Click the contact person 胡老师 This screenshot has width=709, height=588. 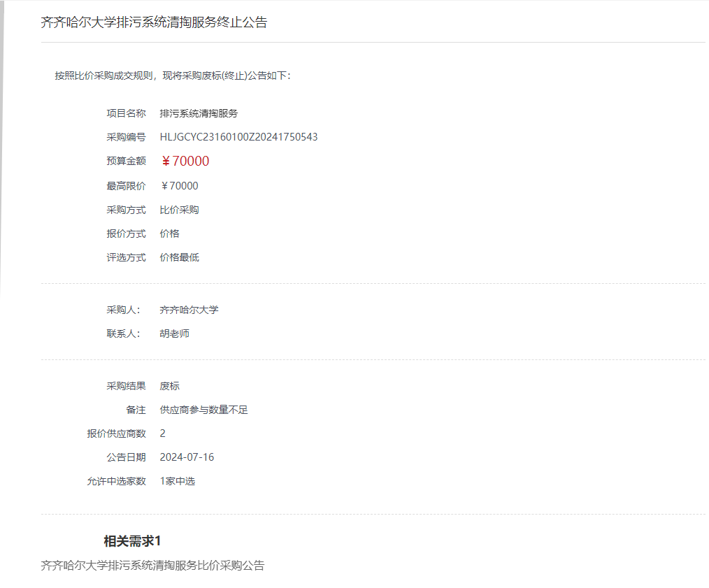[174, 334]
